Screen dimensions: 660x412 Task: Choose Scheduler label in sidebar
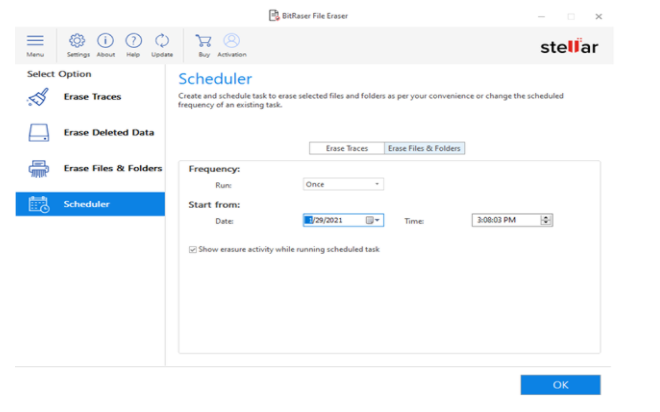tap(86, 204)
